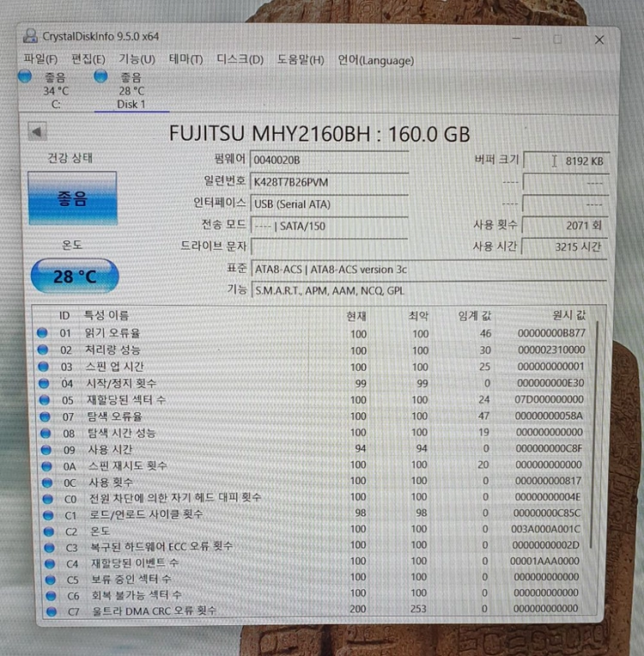Click the status dot for attribute 01
This screenshot has height=656, width=644.
tap(42, 332)
